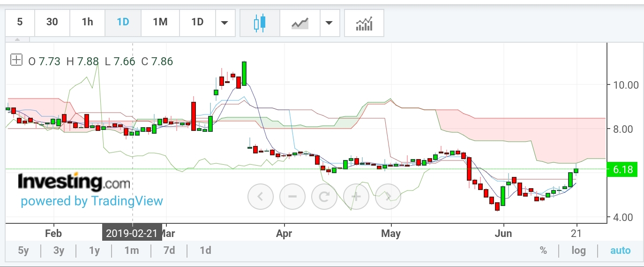Set date range to 7d
Viewport: 644px width, 267px height.
point(169,251)
